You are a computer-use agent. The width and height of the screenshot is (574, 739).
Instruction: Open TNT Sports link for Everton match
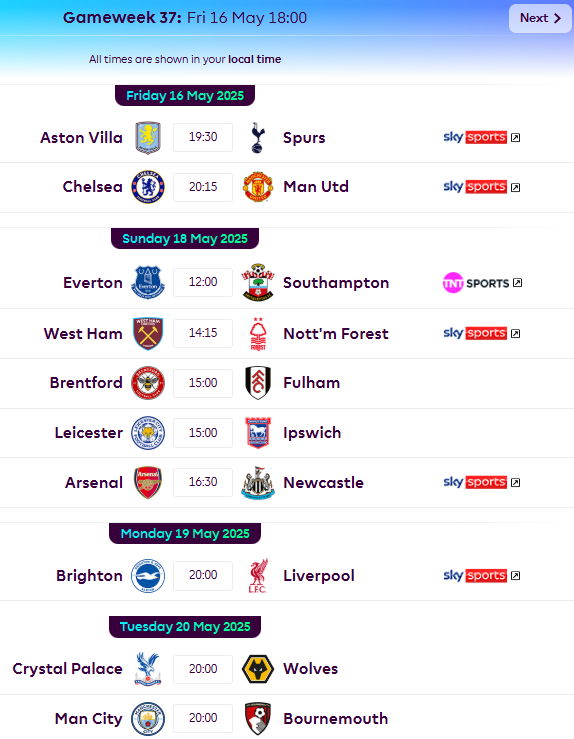(x=482, y=283)
